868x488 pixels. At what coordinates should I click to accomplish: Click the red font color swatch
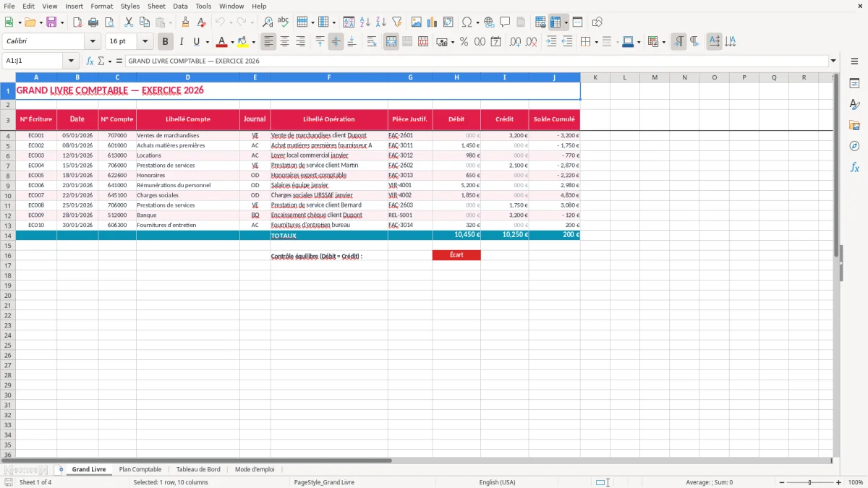[x=222, y=42]
